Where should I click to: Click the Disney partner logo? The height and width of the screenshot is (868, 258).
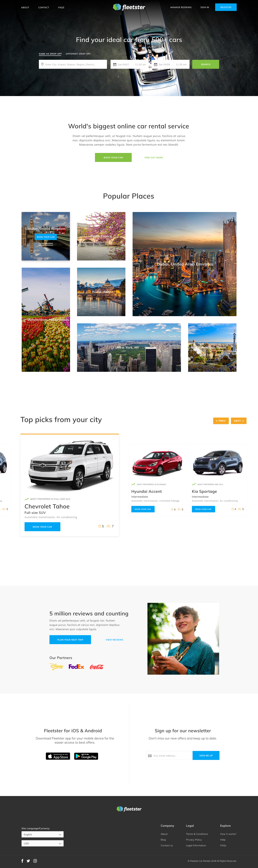click(56, 667)
